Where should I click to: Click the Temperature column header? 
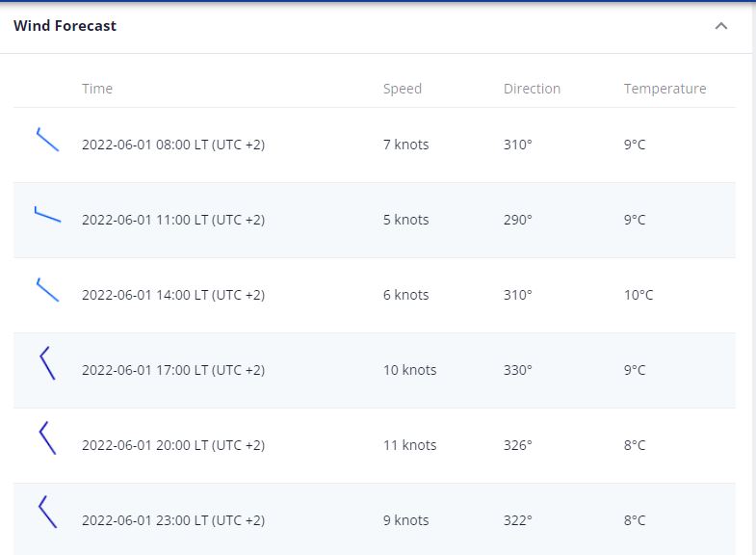(x=665, y=89)
